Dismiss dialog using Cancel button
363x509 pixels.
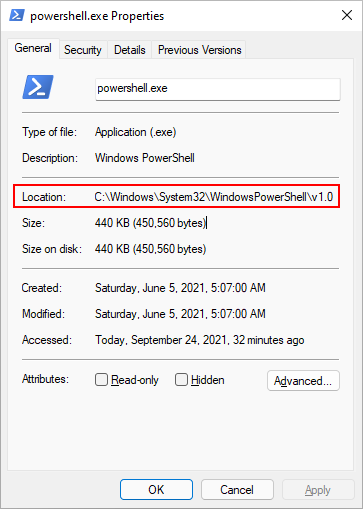(237, 489)
